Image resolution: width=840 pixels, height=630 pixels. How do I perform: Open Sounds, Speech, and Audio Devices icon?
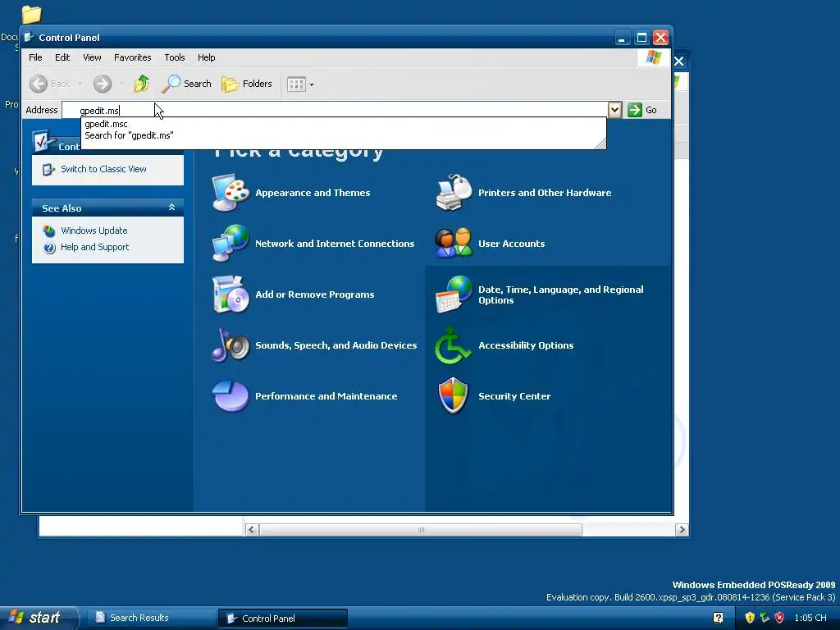pyautogui.click(x=231, y=345)
